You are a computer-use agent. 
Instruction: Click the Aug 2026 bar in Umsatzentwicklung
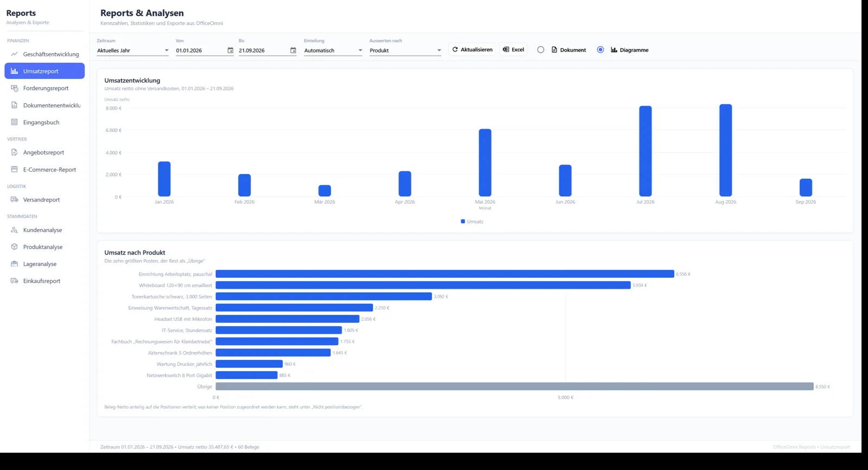tap(725, 150)
